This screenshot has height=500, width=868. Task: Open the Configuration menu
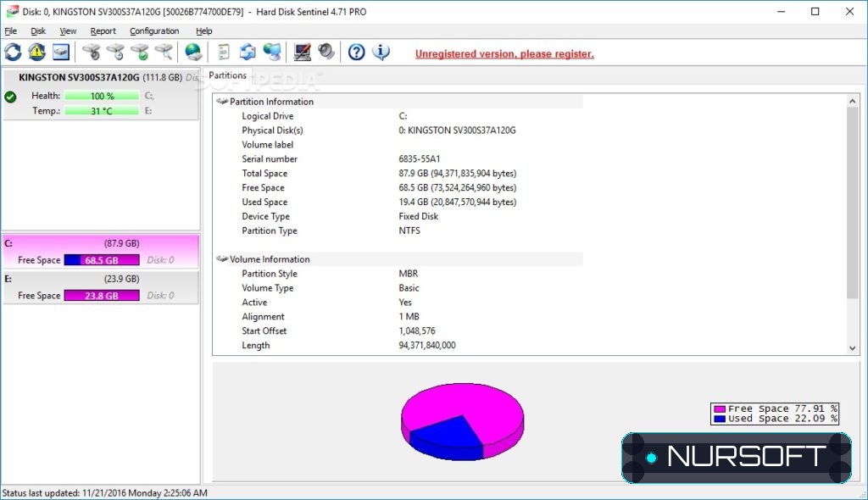pos(154,31)
